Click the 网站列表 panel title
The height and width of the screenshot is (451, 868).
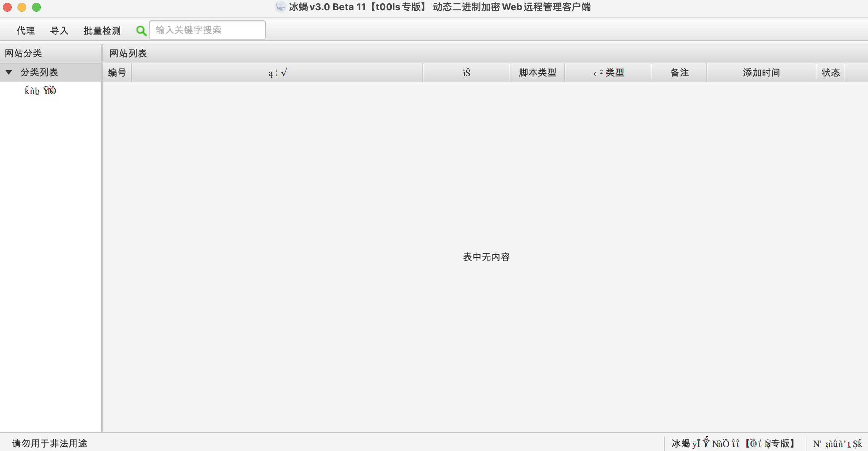coord(127,53)
